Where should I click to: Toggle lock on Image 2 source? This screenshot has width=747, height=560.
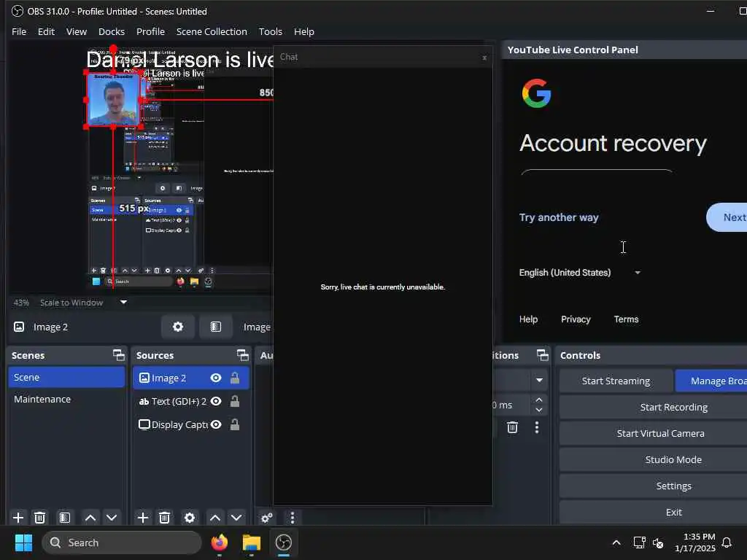(235, 378)
